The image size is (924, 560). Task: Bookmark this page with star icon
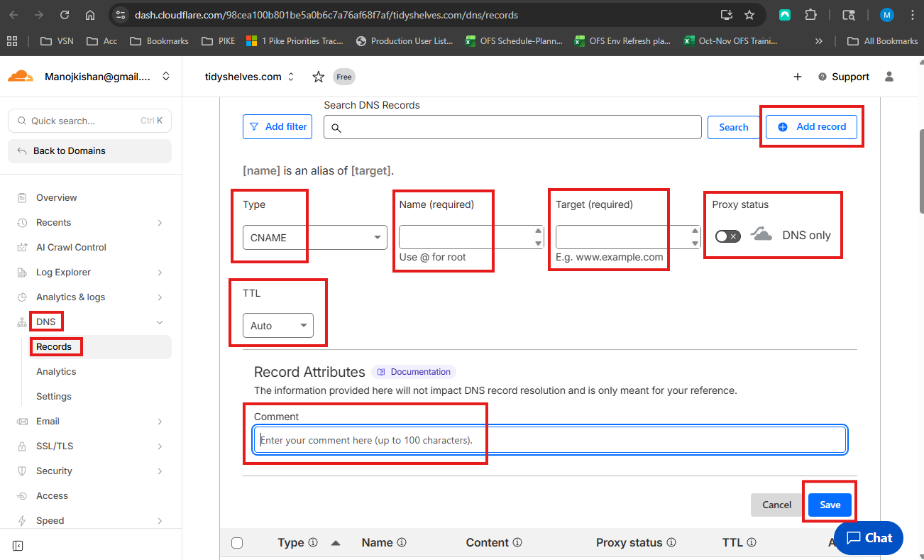tap(749, 15)
